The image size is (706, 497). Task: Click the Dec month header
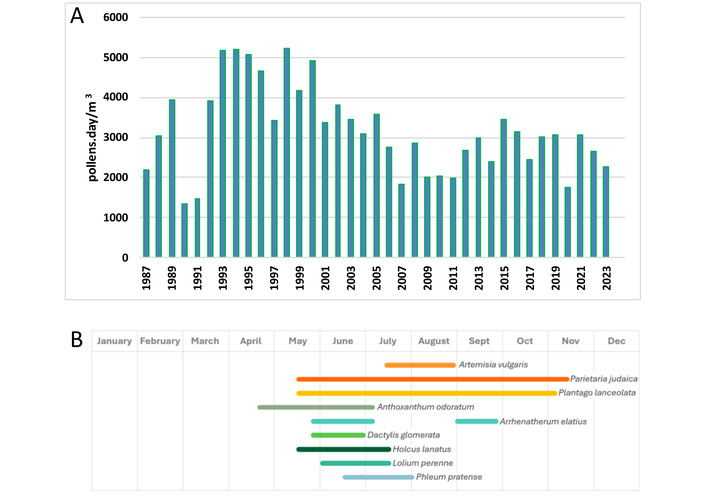click(x=616, y=341)
